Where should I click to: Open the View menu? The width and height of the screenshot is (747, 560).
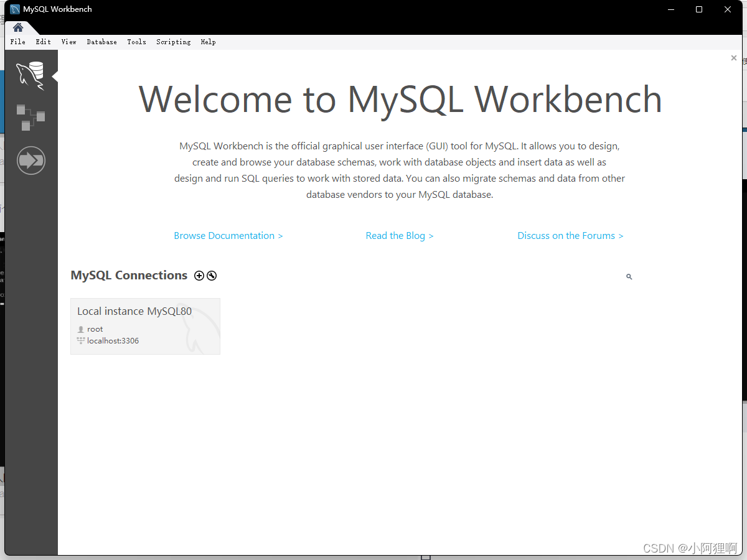[69, 42]
